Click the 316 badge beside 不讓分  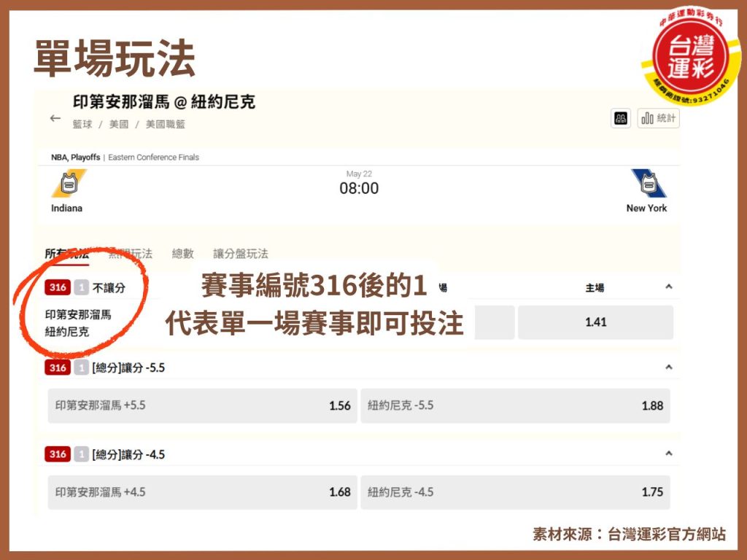pyautogui.click(x=58, y=287)
